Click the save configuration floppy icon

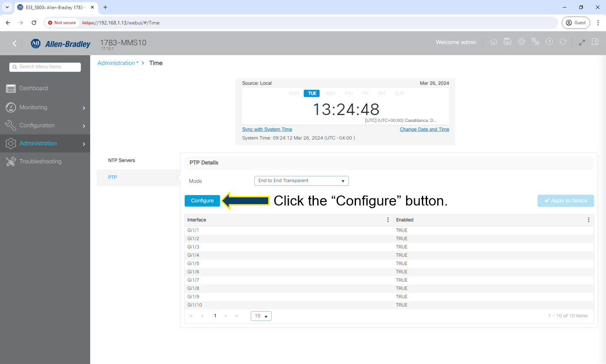507,42
